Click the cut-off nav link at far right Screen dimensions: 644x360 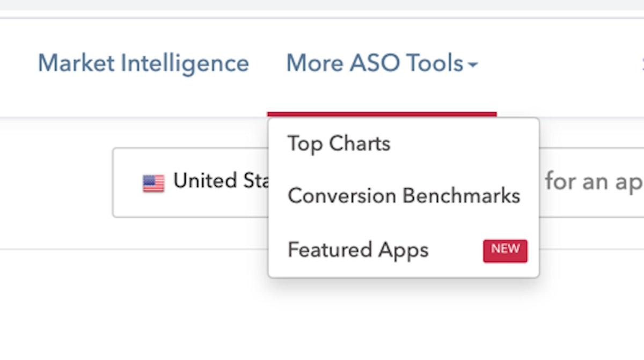click(642, 63)
